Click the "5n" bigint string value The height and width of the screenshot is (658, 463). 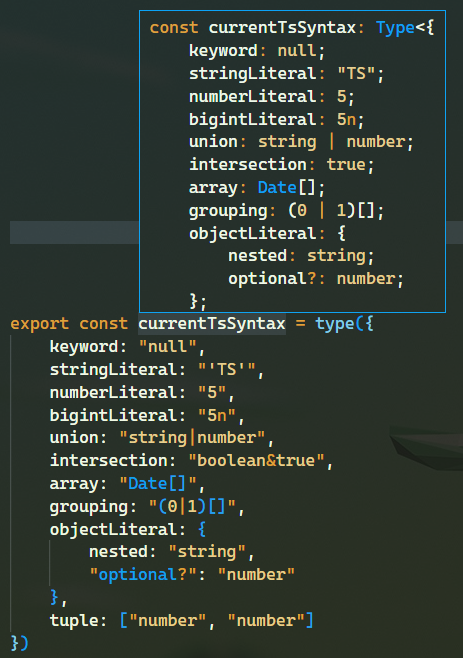(x=217, y=415)
